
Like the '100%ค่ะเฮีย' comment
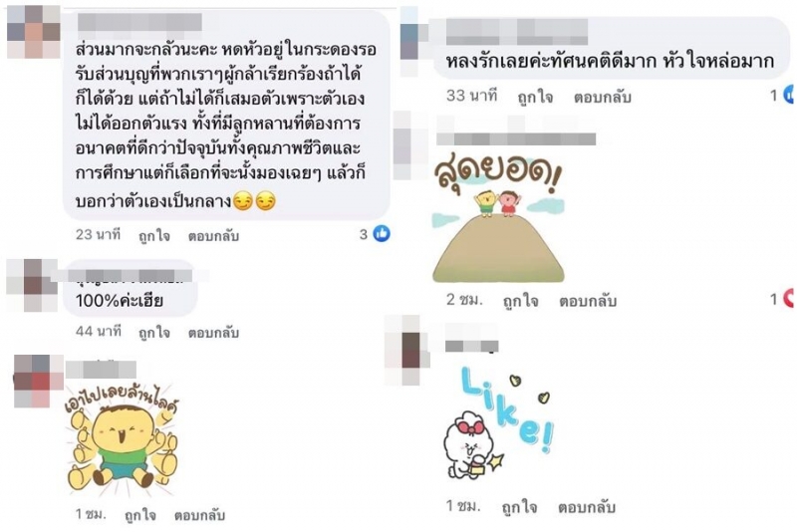(154, 333)
